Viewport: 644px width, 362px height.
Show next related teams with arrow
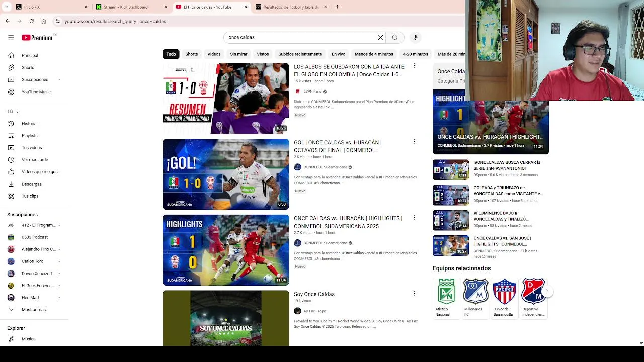(547, 291)
